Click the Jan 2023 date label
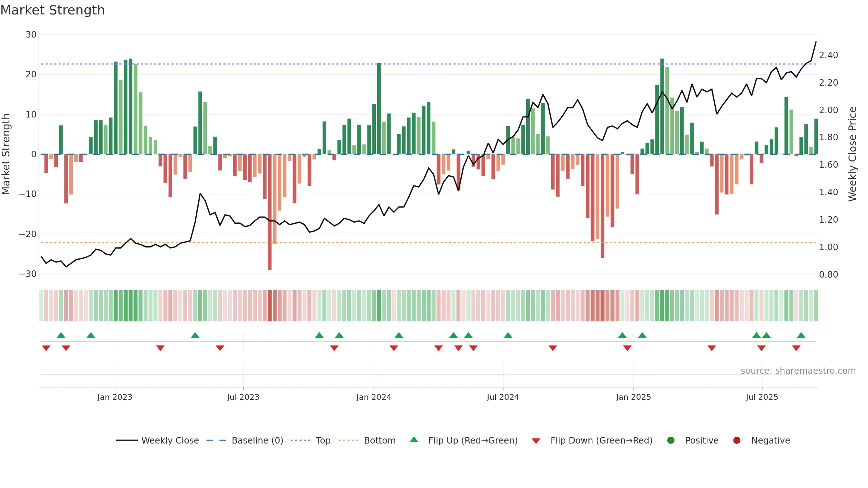868x488 pixels. [x=115, y=397]
